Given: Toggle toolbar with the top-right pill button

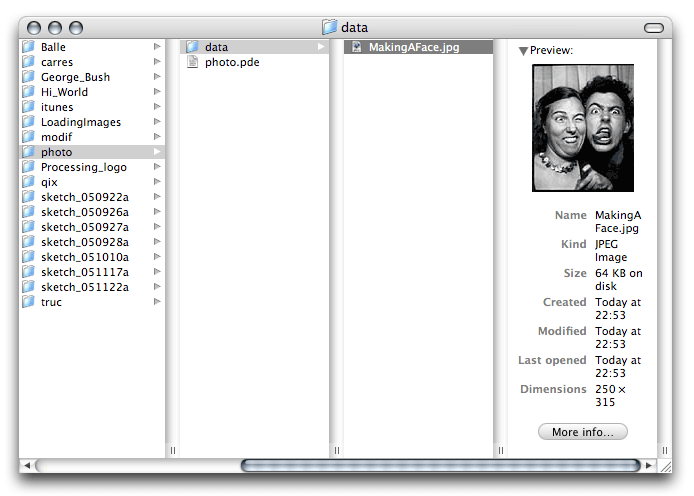Looking at the screenshot, I should 657,27.
